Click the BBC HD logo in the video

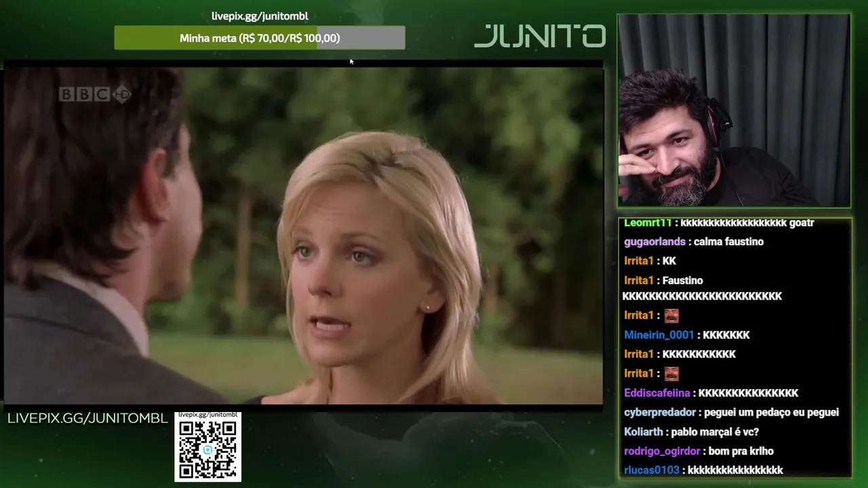click(94, 94)
